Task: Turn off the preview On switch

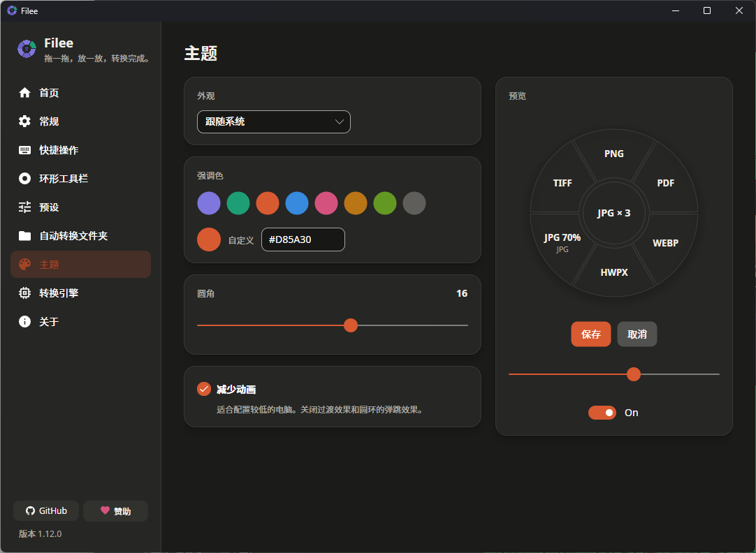Action: [x=602, y=413]
